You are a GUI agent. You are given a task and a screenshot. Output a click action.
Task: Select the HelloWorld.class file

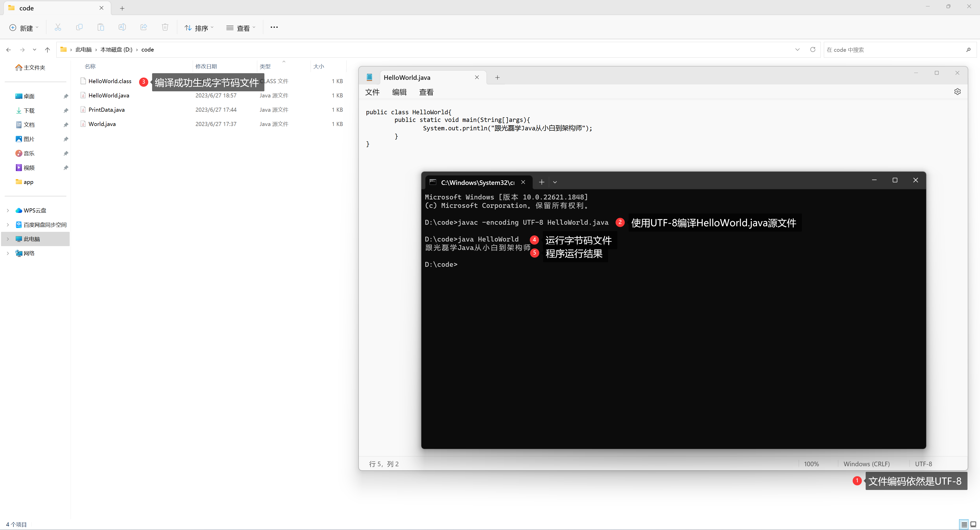110,81
